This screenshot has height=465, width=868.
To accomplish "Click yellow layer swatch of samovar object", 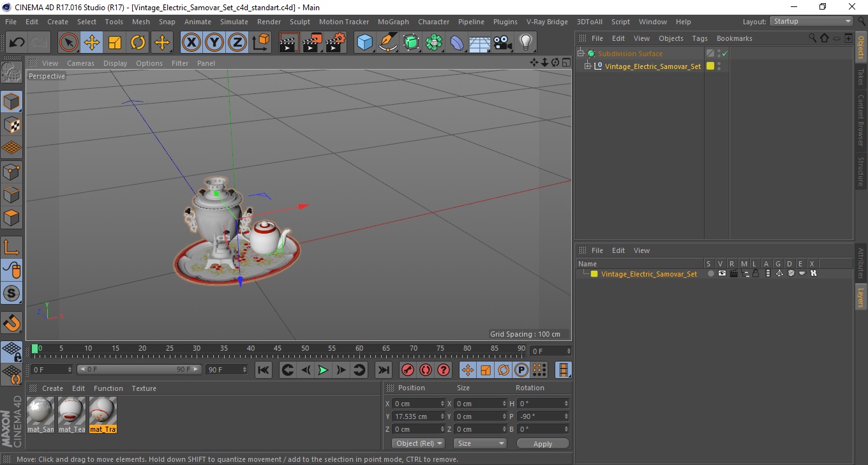I will click(x=710, y=66).
